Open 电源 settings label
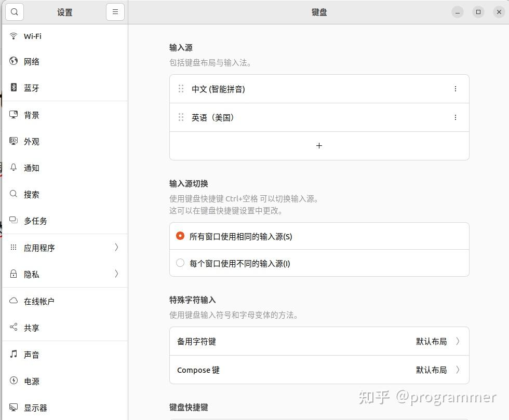Image resolution: width=509 pixels, height=420 pixels. tap(32, 381)
